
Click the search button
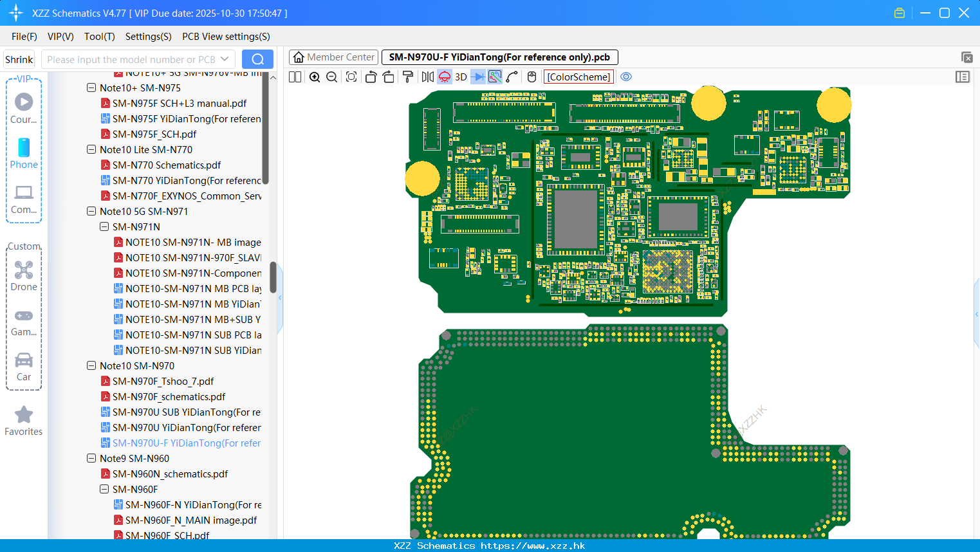257,59
